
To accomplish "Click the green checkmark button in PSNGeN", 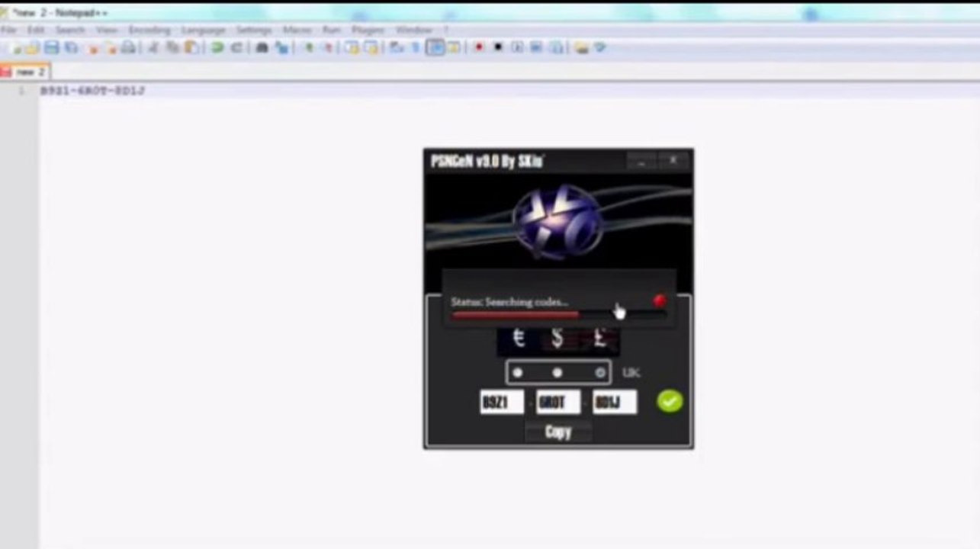I will [670, 401].
